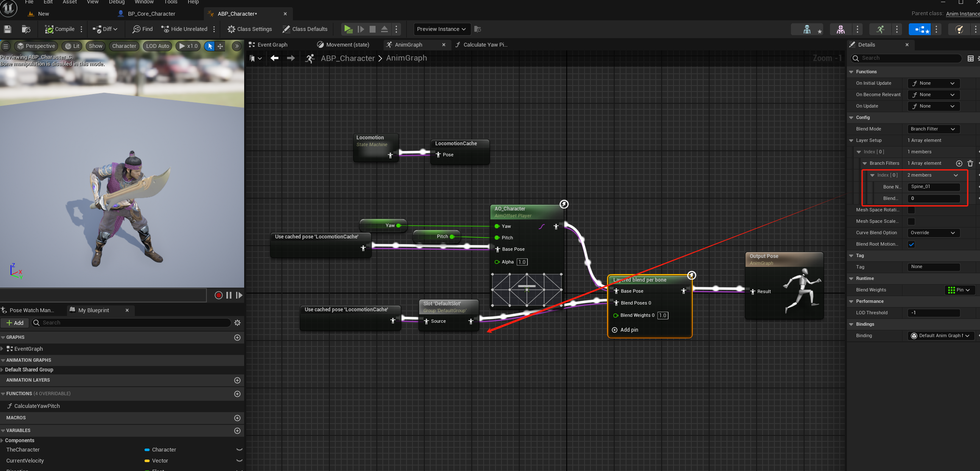Click the red record button under viewport
This screenshot has width=980, height=471.
(218, 295)
